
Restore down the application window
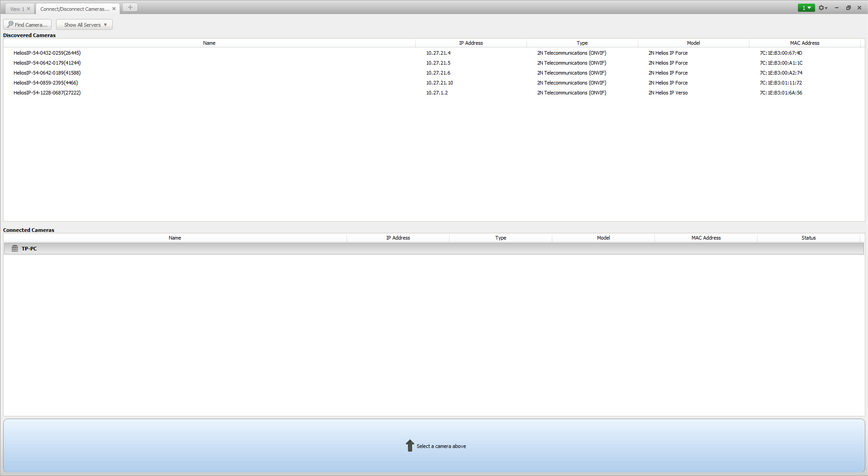coord(848,8)
